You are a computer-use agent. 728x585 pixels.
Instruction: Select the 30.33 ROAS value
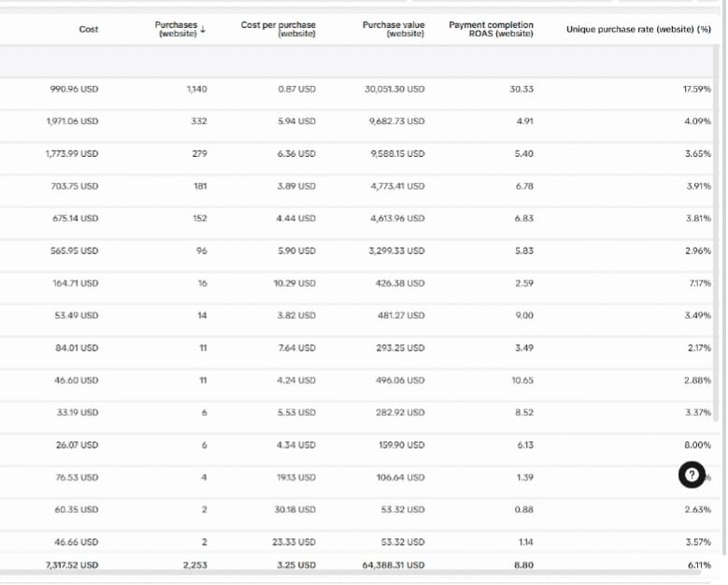(x=521, y=89)
